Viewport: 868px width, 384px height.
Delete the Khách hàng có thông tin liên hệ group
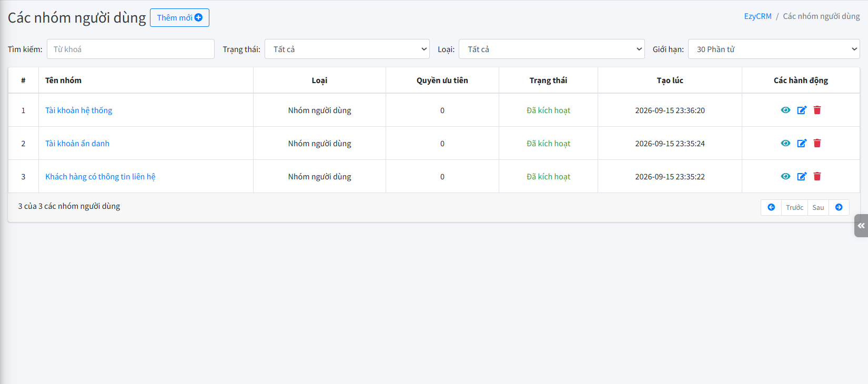[x=817, y=176]
